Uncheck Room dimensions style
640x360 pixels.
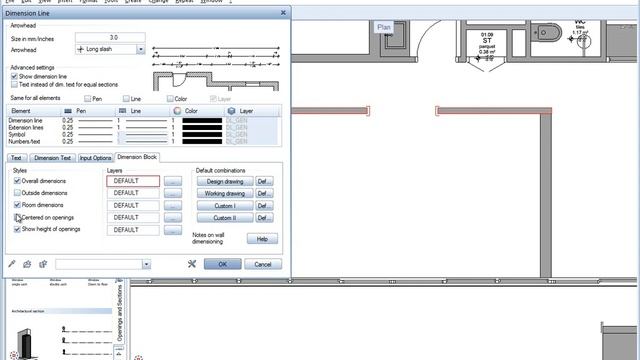coord(17,205)
